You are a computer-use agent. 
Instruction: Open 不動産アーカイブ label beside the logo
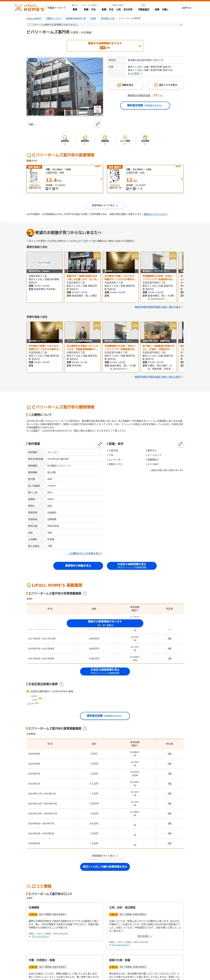tap(56, 8)
